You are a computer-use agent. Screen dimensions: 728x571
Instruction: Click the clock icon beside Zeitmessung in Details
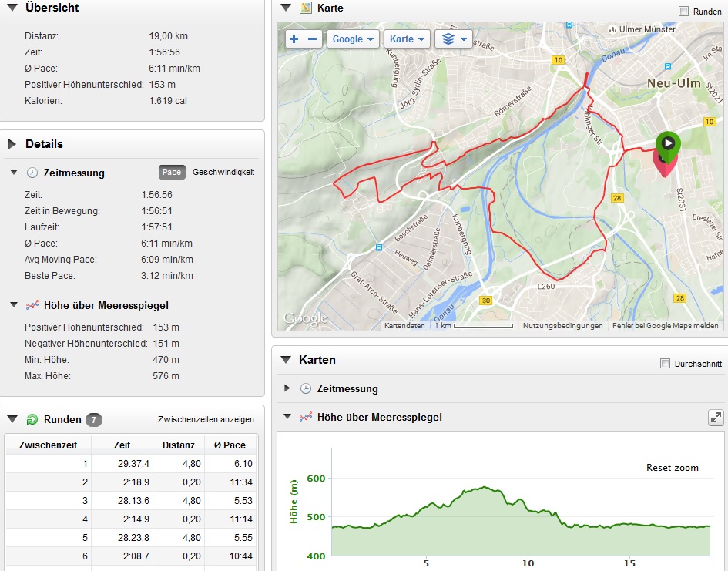(x=32, y=173)
